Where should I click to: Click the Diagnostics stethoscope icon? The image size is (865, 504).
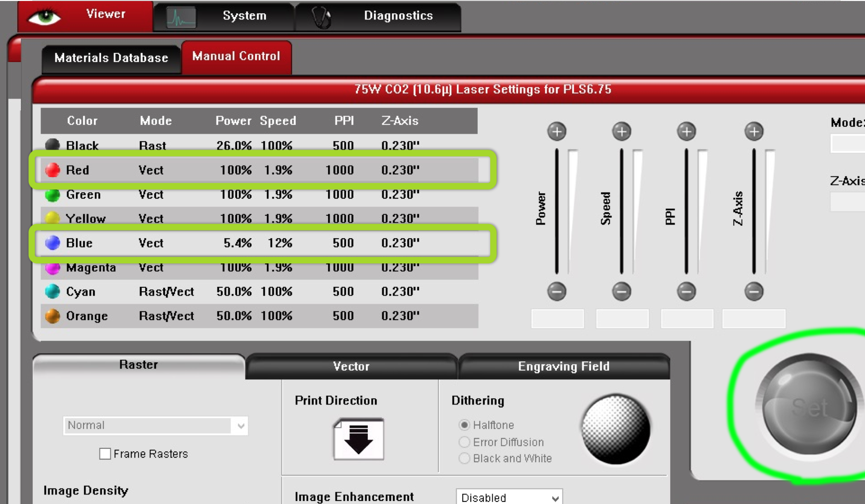pos(321,17)
